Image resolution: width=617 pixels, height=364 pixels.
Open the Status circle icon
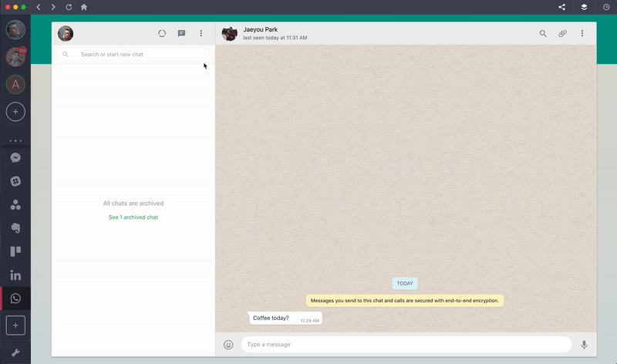coord(162,33)
